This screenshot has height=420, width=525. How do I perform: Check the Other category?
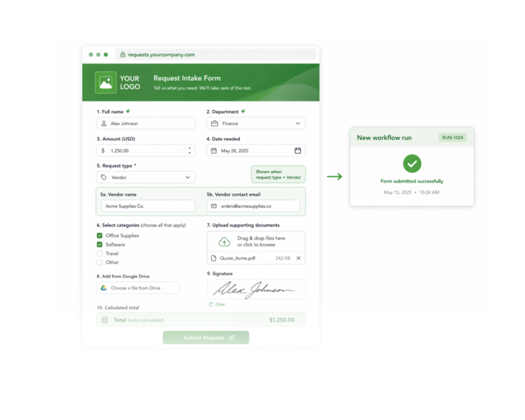(99, 262)
